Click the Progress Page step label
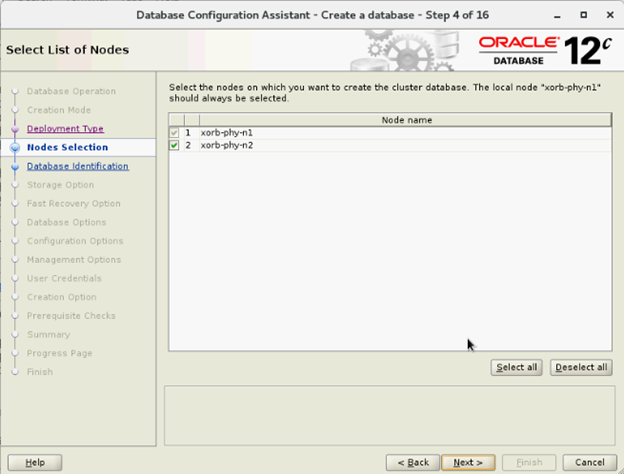The image size is (624, 474). tap(60, 353)
